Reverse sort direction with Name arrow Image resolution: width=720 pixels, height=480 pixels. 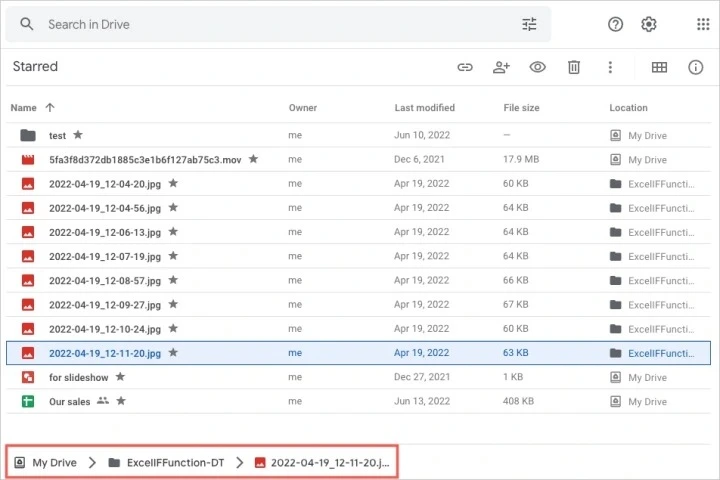click(50, 107)
